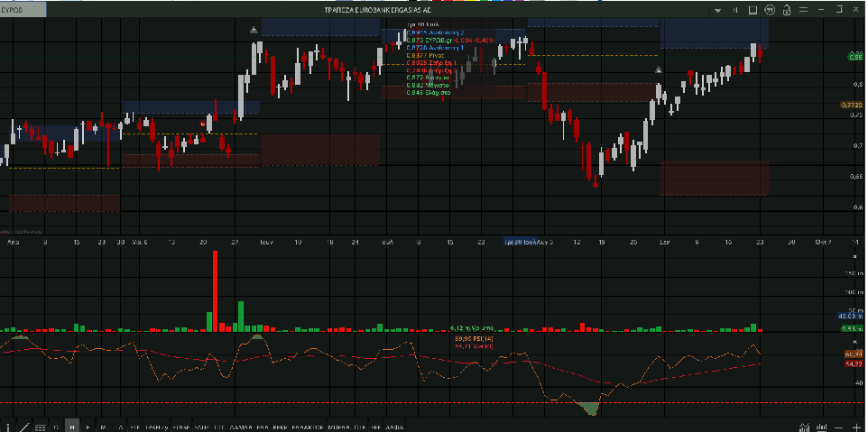This screenshot has height=432, width=868.
Task: Switch to the M timeframe tab
Action: pyautogui.click(x=104, y=426)
